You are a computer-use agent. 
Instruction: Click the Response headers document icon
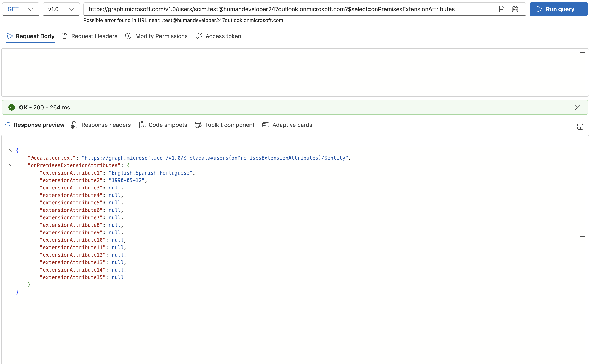click(x=74, y=125)
